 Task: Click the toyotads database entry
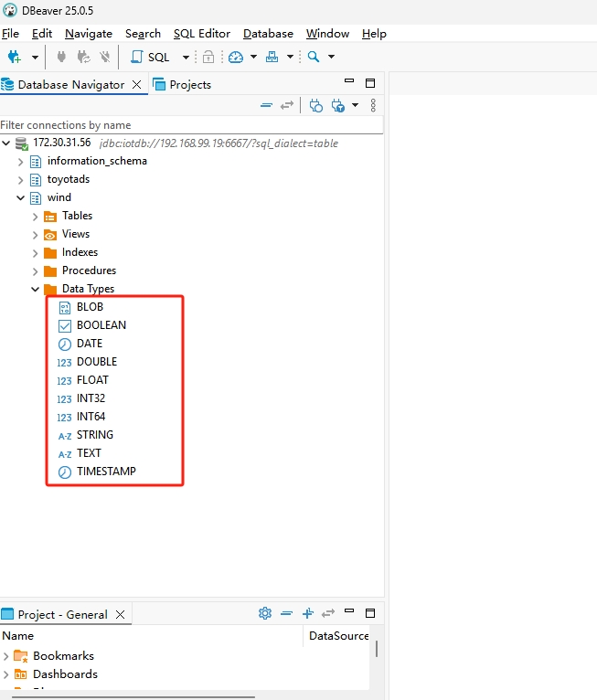tap(69, 179)
